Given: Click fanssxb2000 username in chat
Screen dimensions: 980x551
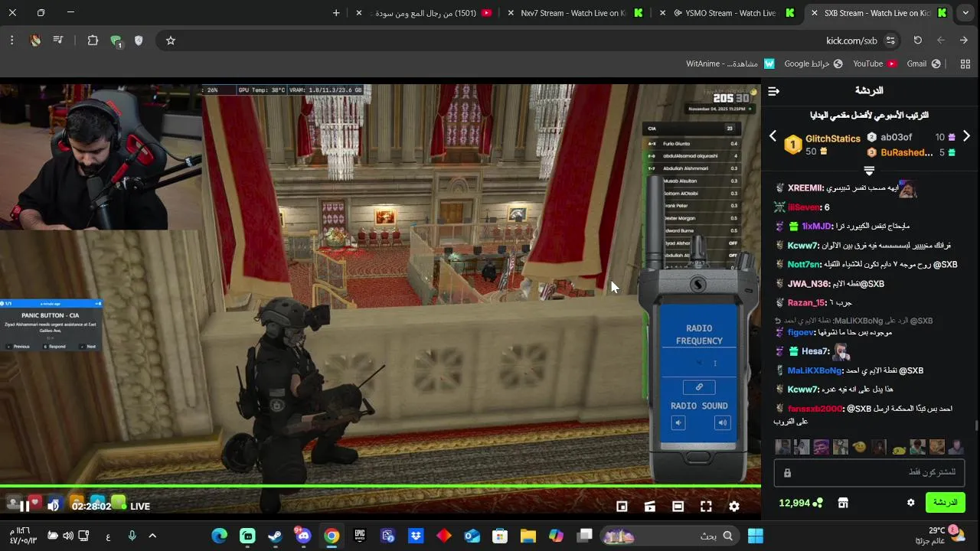Looking at the screenshot, I should coord(815,409).
